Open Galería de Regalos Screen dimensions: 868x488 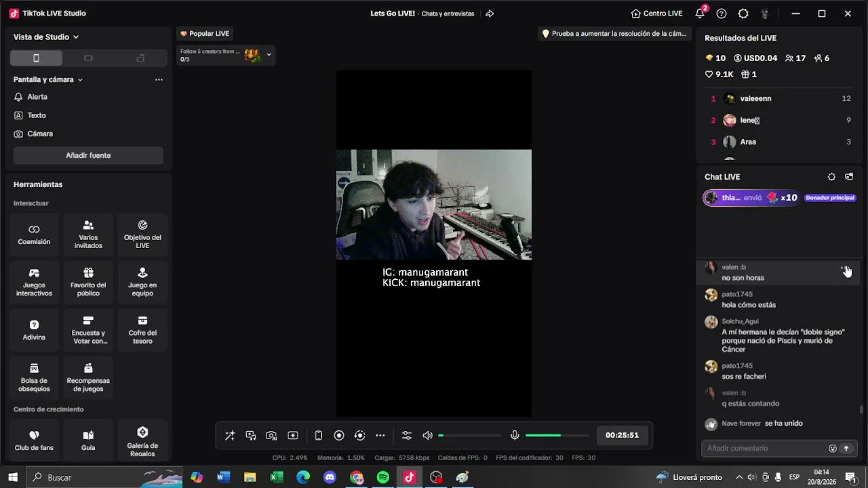click(142, 441)
